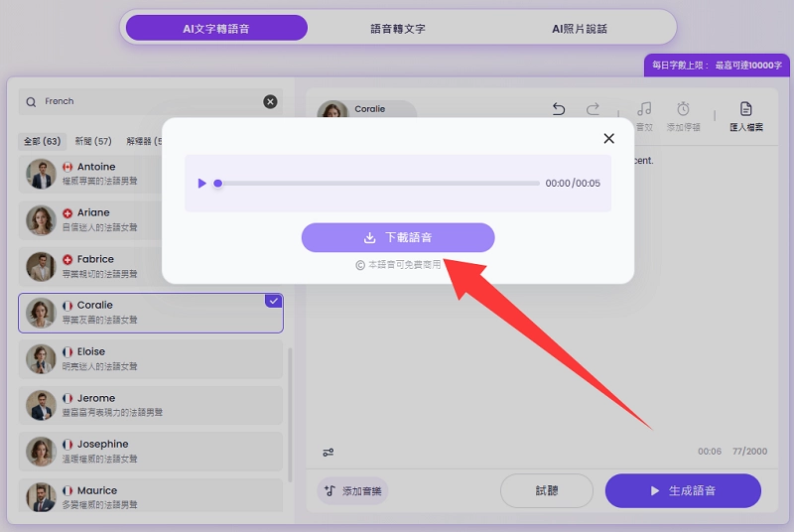Open the voice settings sliders icon
Image resolution: width=794 pixels, height=532 pixels.
[329, 452]
